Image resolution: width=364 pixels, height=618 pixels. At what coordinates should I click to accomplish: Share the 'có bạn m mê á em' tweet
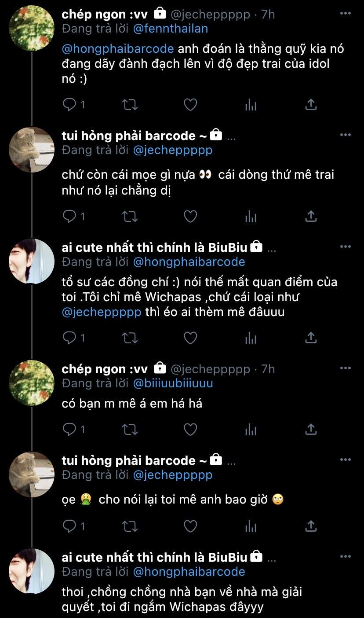tap(311, 429)
